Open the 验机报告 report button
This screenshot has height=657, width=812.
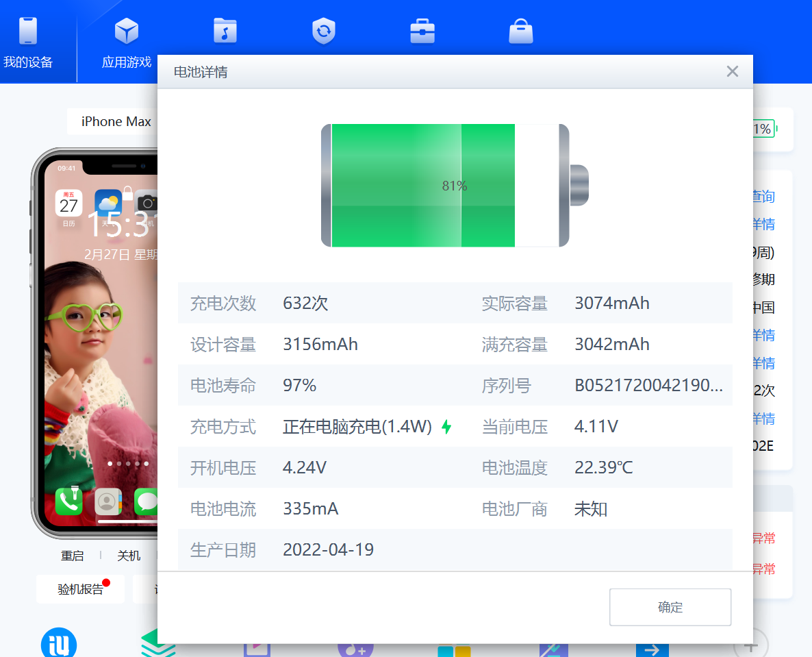point(81,589)
